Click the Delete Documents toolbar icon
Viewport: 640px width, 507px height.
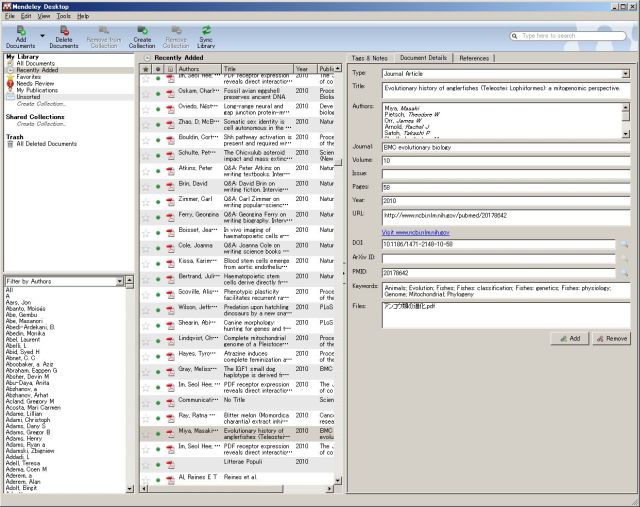64,37
